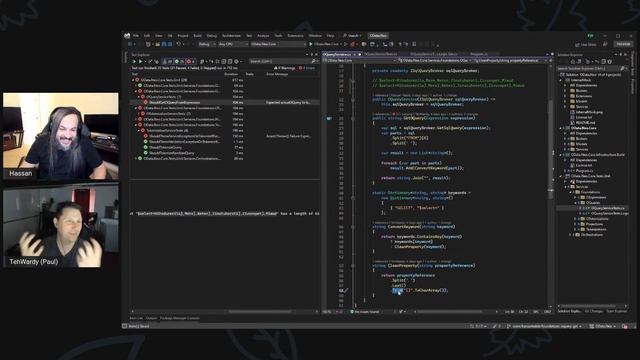Image resolution: width=640 pixels, height=360 pixels.
Task: Open the startup project dropdown
Action: [278, 44]
